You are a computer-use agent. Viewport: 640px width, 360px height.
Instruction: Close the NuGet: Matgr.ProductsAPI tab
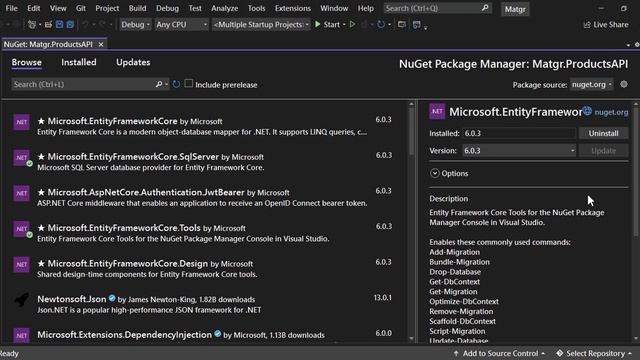[101, 44]
